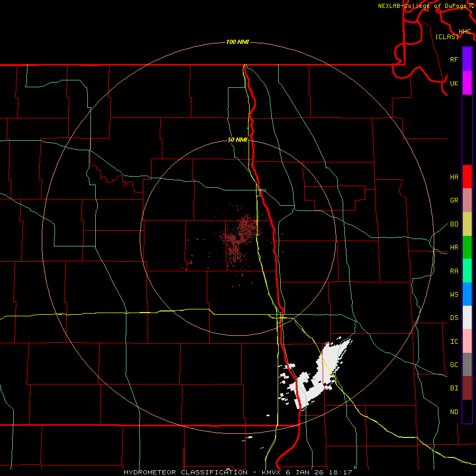The width and height of the screenshot is (476, 476).
Task: Click the DS legend label
Action: click(454, 318)
